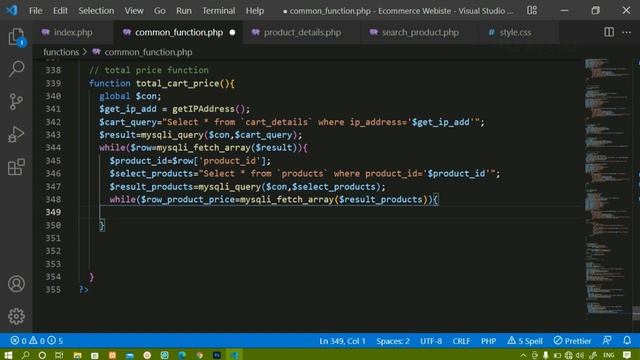Open Customize Layout icon in title bar
This screenshot has width=640, height=360.
tap(532, 10)
